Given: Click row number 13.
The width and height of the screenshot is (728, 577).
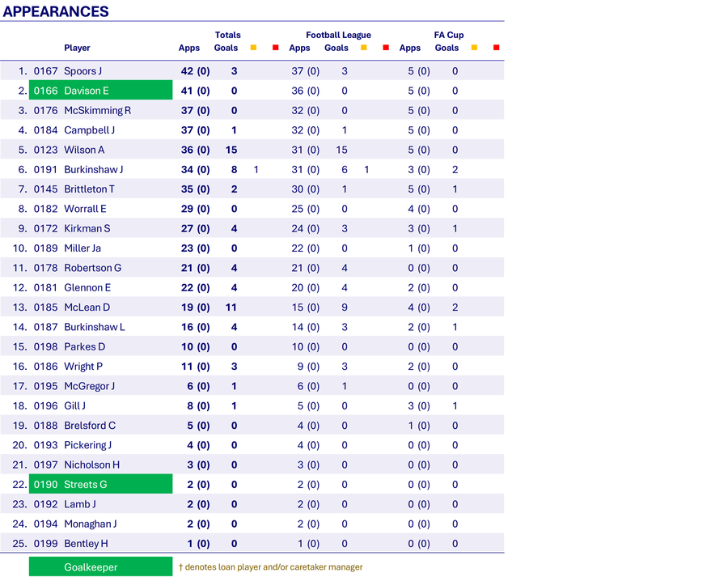Looking at the screenshot, I should tap(20, 307).
